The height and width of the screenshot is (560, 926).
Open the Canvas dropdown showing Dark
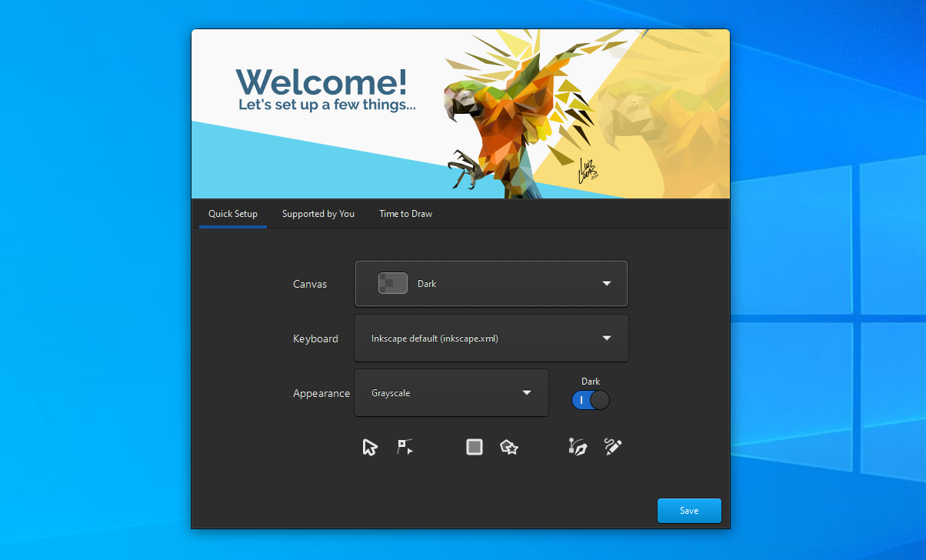[x=491, y=283]
